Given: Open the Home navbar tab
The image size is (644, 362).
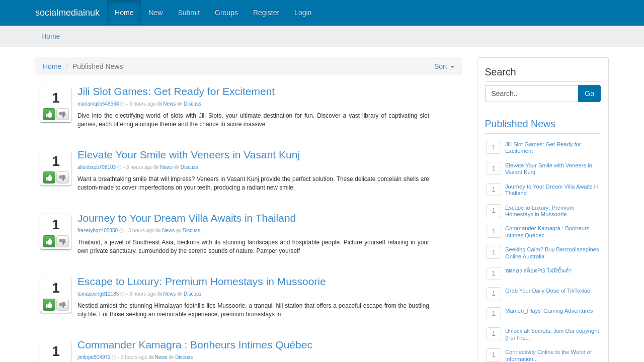Looking at the screenshot, I should (124, 13).
